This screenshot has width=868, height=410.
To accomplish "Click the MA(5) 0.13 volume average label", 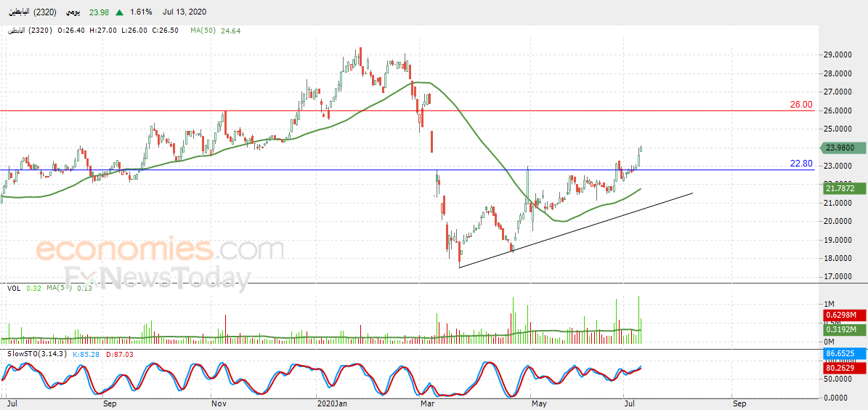I will point(69,288).
